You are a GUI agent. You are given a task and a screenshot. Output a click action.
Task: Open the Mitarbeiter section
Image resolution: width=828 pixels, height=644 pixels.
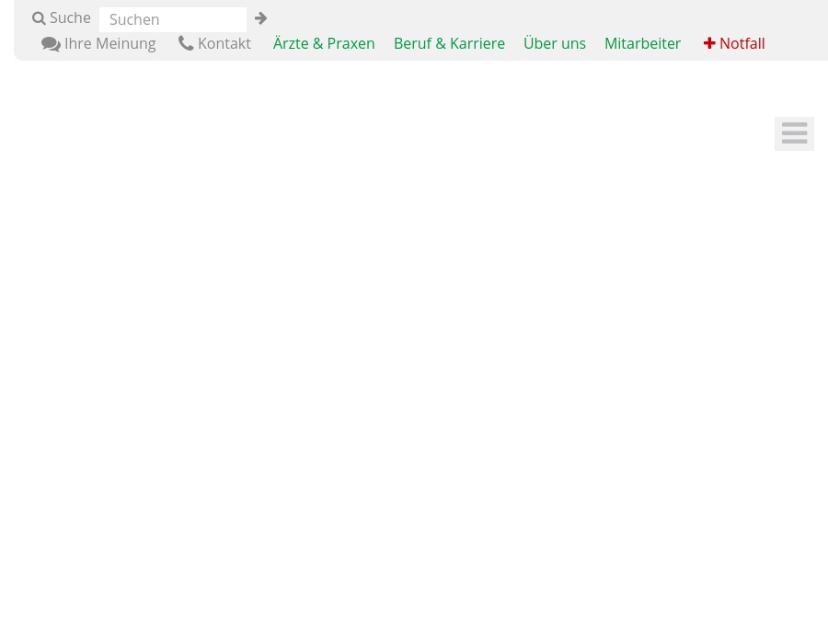(x=642, y=43)
